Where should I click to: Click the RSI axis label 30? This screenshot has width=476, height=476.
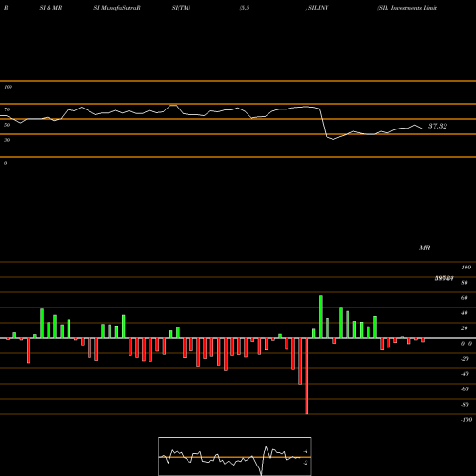[x=7, y=140]
